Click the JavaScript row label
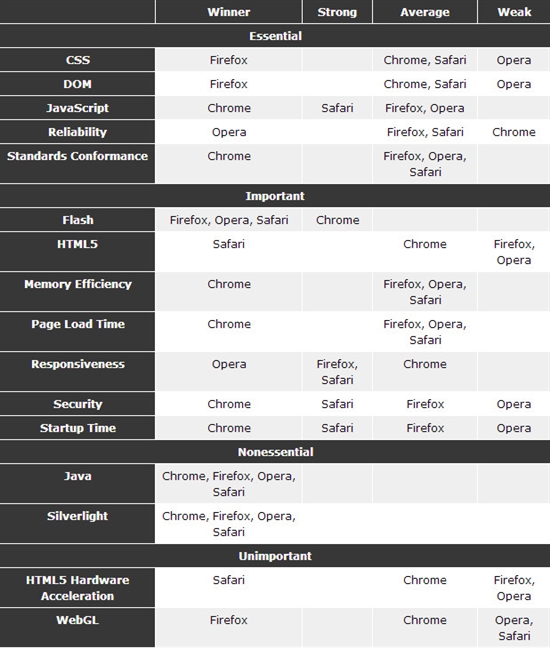Viewport: 550px width, 648px height. pos(77,108)
